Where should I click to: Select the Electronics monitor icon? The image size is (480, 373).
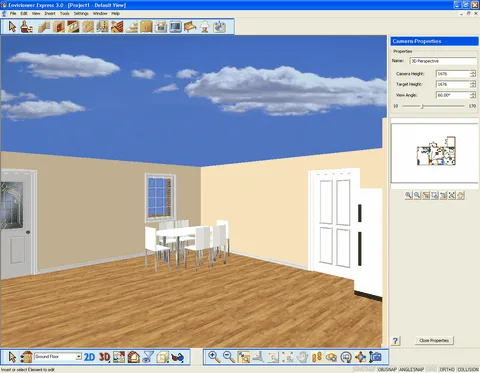point(175,27)
